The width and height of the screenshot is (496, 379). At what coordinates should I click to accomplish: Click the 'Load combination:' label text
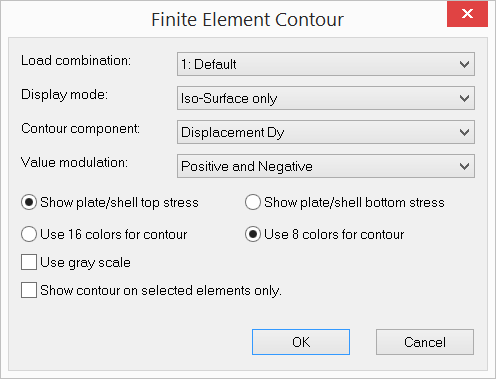point(76,61)
